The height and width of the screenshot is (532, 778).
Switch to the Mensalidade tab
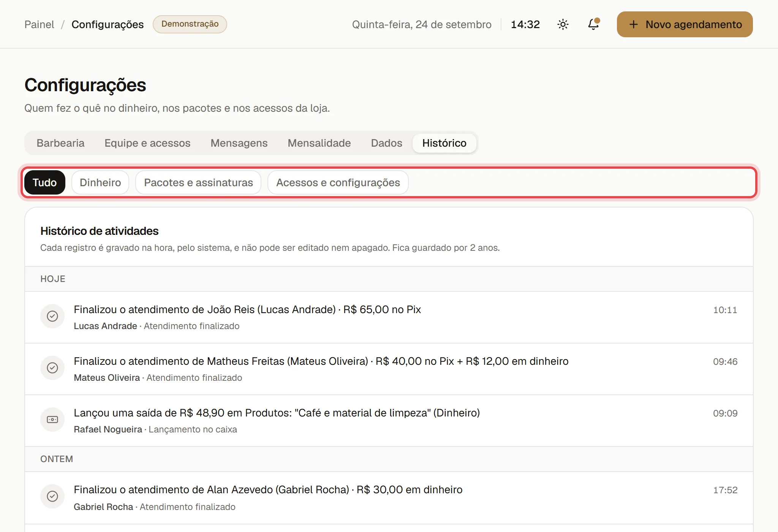319,143
